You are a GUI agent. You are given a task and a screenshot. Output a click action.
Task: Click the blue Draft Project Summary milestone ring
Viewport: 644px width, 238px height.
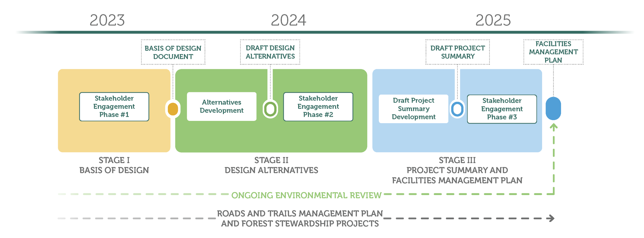coord(457,109)
